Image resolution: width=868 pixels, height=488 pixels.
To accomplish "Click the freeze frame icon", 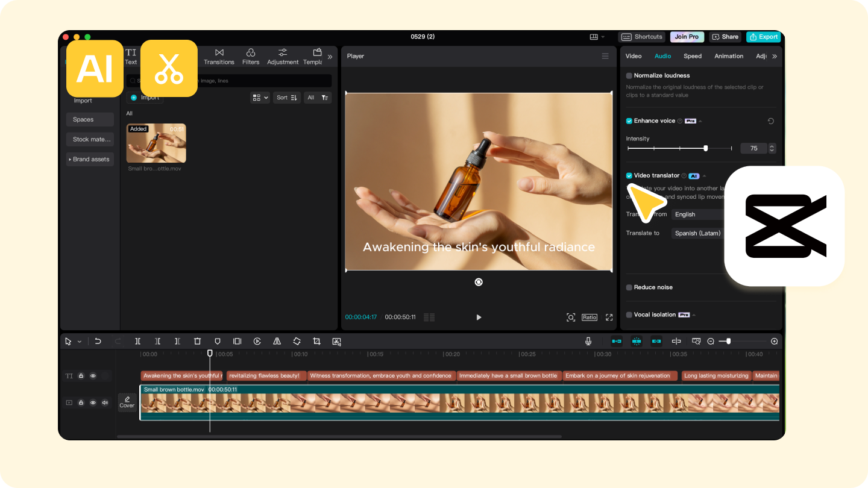I will coord(237,341).
